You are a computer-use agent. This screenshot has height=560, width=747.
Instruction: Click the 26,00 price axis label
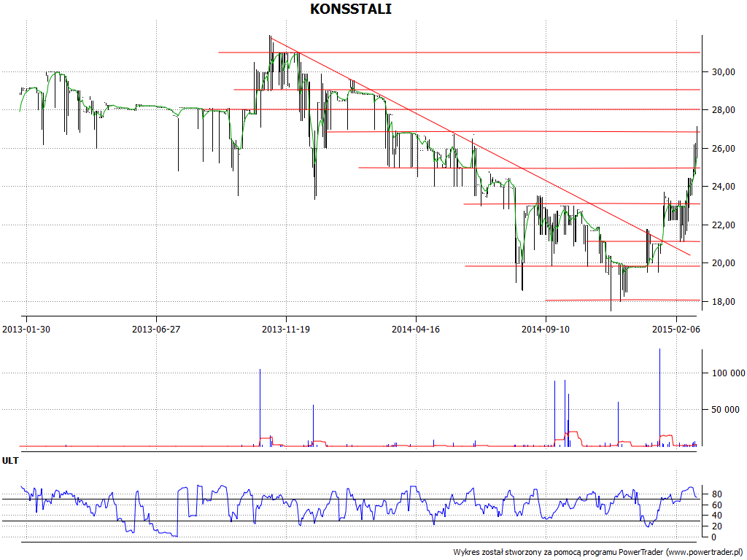723,149
